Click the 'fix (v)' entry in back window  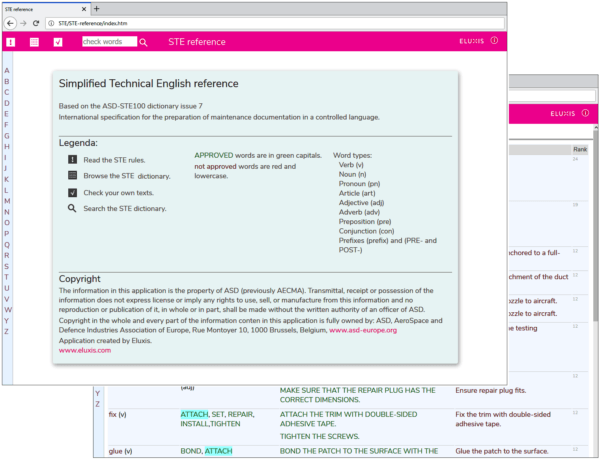click(117, 414)
